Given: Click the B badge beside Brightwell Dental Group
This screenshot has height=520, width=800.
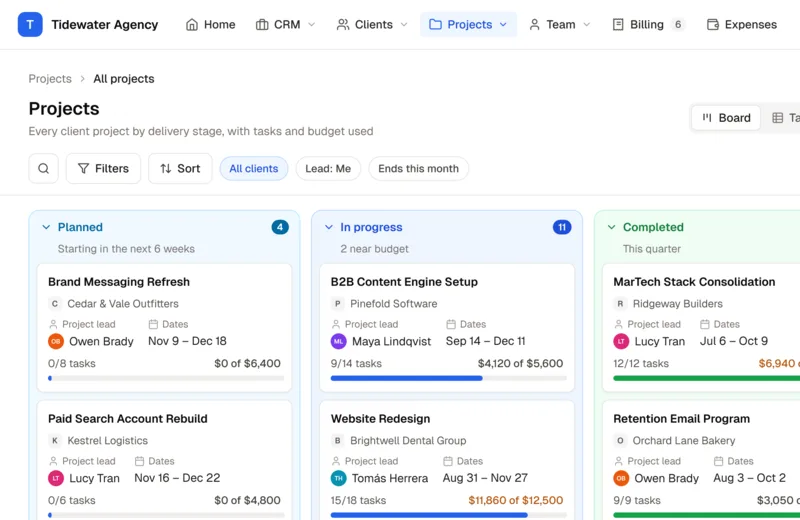Looking at the screenshot, I should pyautogui.click(x=337, y=440).
